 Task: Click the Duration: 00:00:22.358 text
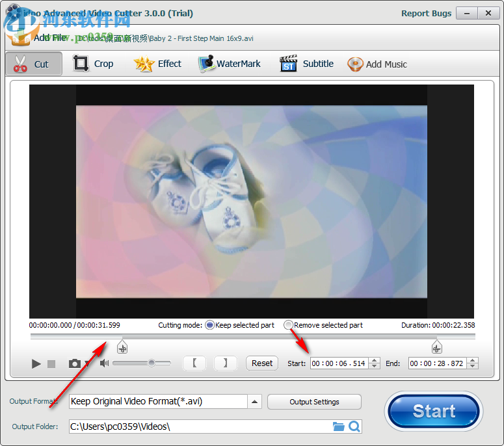(x=438, y=325)
